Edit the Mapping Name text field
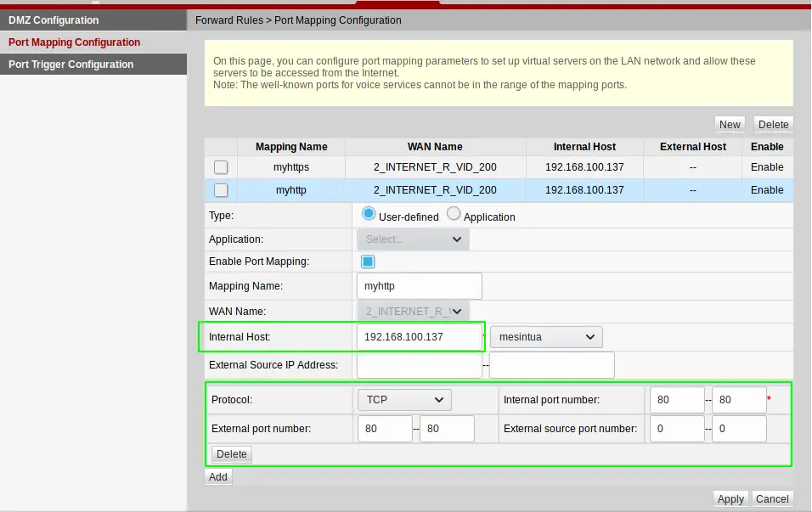Image resolution: width=812 pixels, height=512 pixels. (x=419, y=286)
